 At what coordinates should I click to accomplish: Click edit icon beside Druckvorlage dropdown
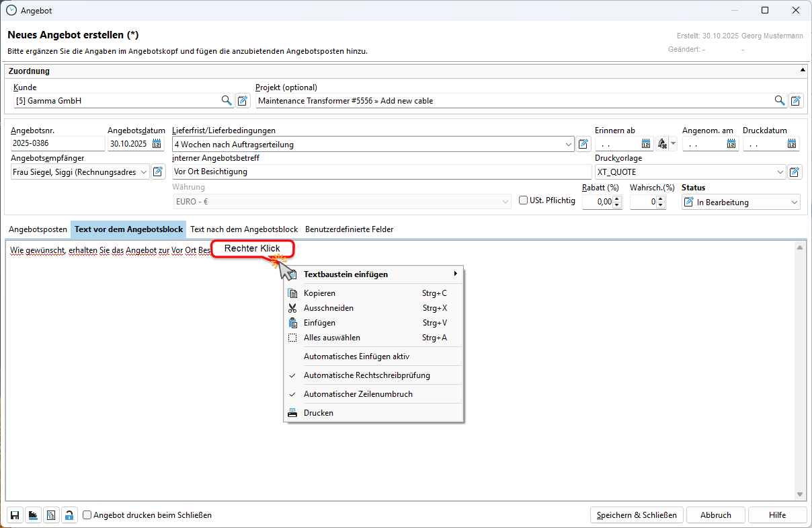pos(795,172)
